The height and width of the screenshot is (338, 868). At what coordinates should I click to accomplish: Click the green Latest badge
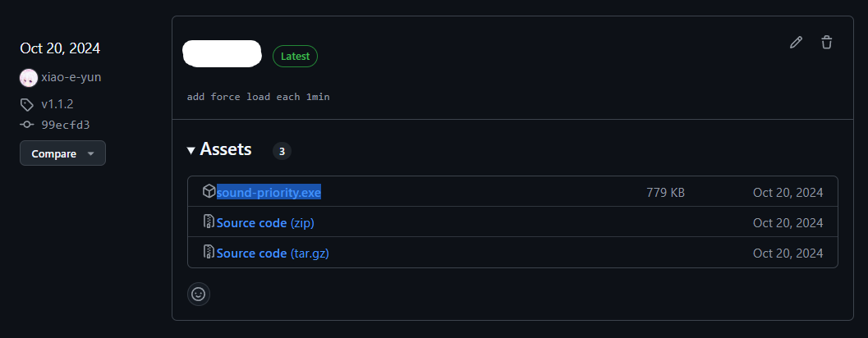coord(295,56)
